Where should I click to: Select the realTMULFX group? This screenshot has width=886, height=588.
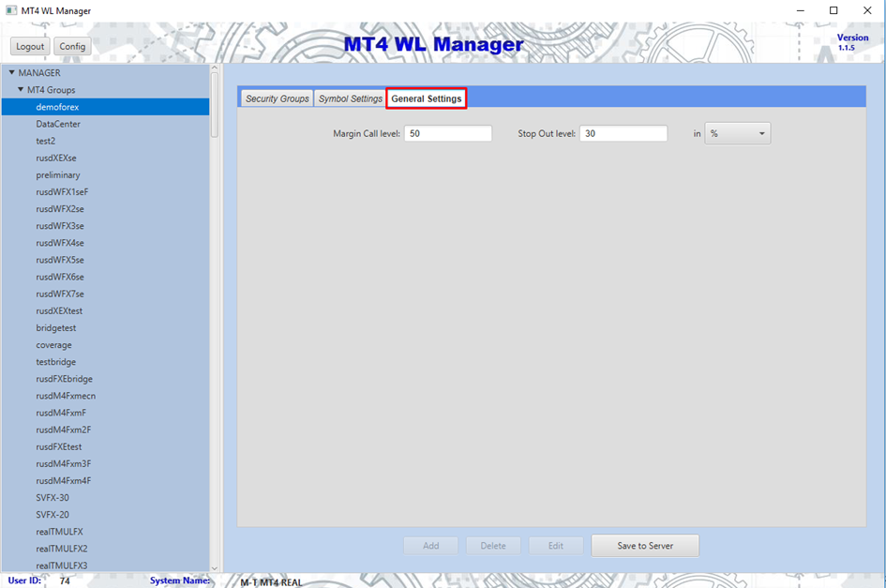tap(105, 531)
